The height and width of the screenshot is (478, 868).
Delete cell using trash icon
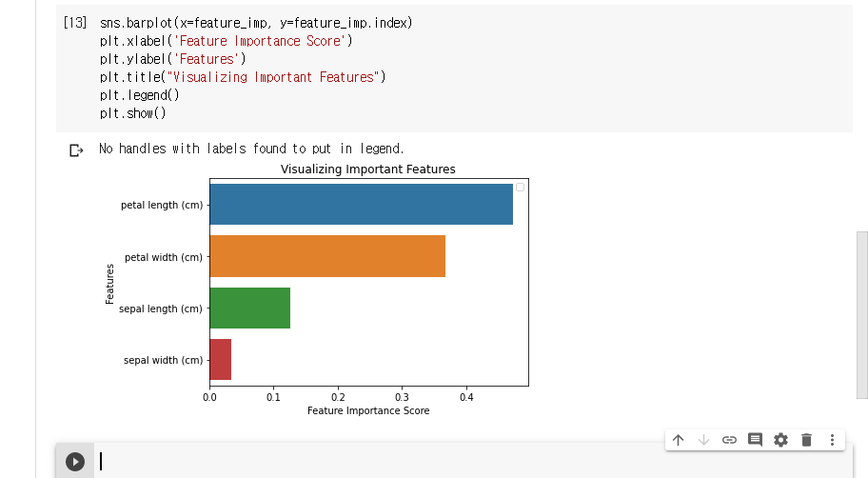pos(806,440)
